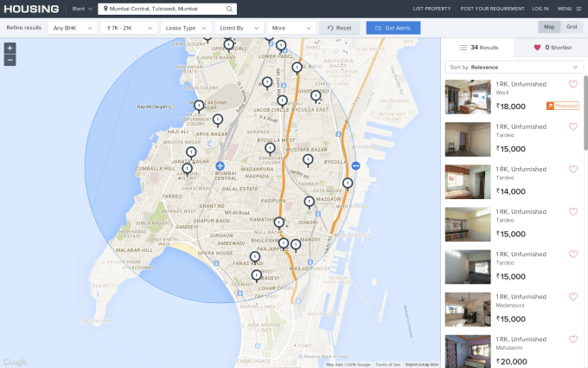
Task: Click Refine results label
Action: [x=23, y=28]
